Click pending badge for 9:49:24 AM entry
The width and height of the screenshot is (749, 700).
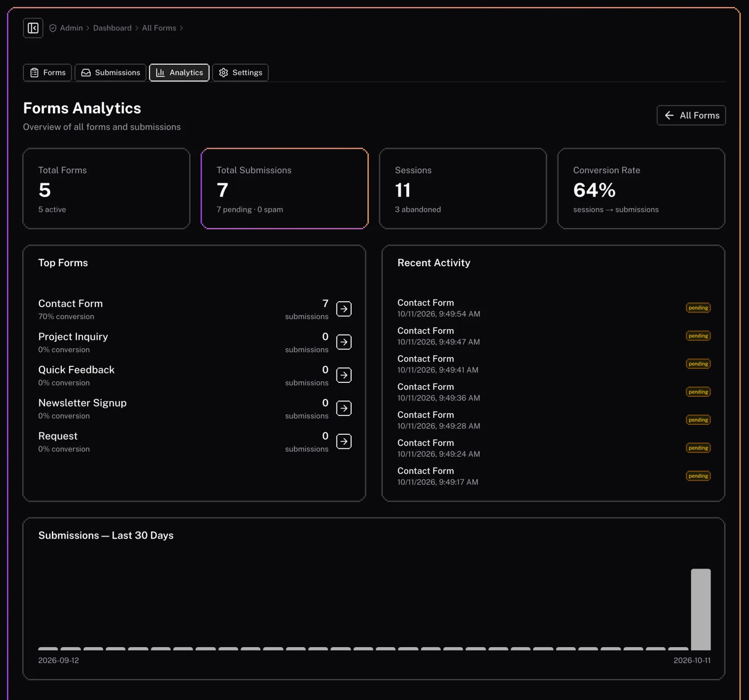[x=698, y=448]
